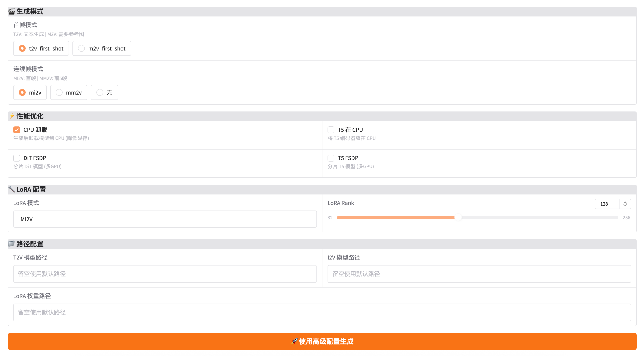This screenshot has height=356, width=644.
Task: Click the LoRA Rank number field
Action: click(606, 204)
